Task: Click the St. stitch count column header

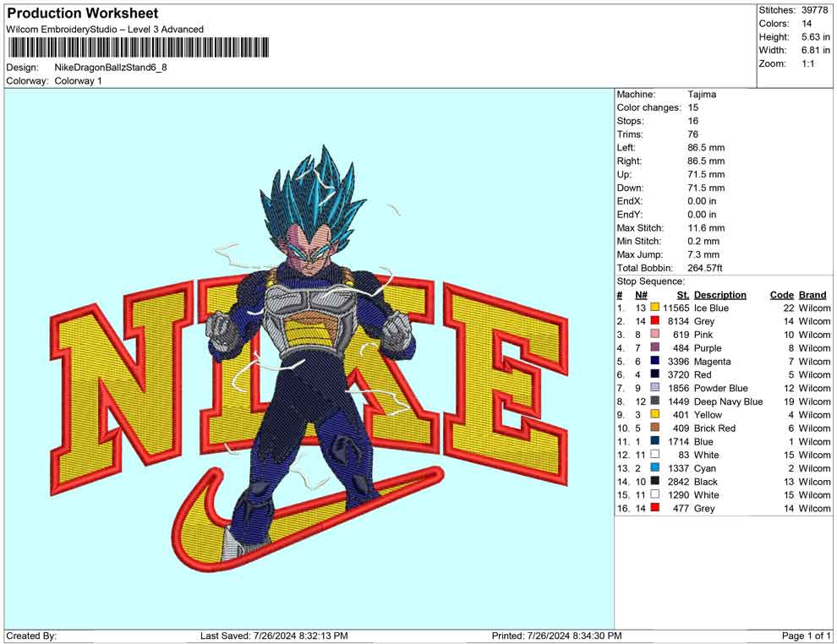Action: 682,295
